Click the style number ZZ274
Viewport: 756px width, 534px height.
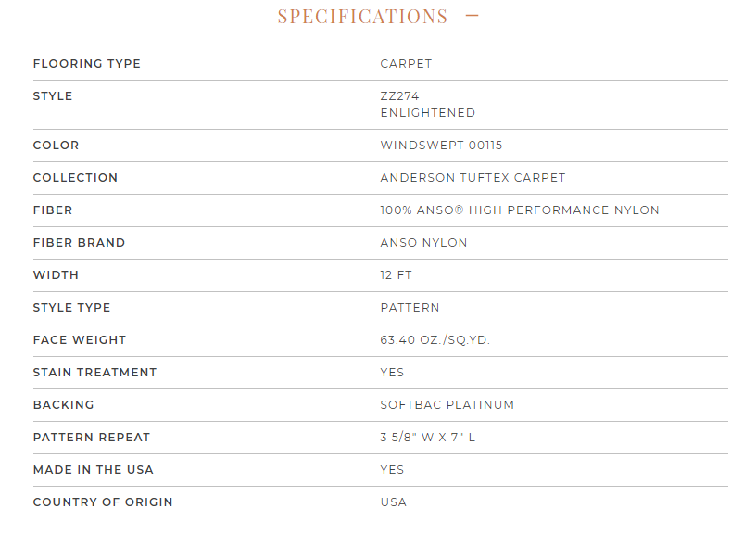point(399,96)
